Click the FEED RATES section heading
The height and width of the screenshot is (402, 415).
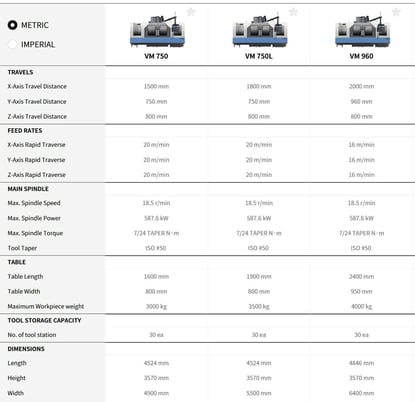coord(25,131)
